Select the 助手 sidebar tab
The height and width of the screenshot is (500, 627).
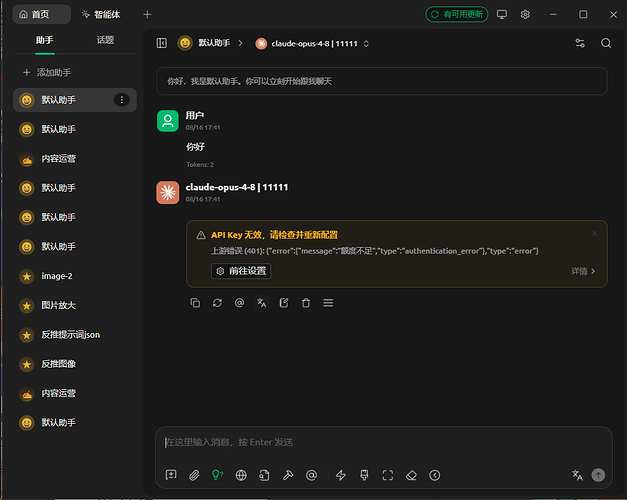tap(44, 40)
